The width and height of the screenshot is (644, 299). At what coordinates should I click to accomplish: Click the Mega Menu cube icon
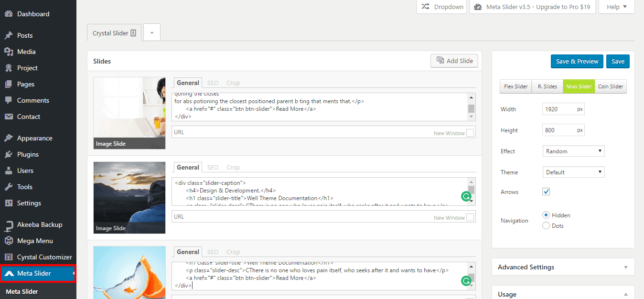(x=9, y=241)
